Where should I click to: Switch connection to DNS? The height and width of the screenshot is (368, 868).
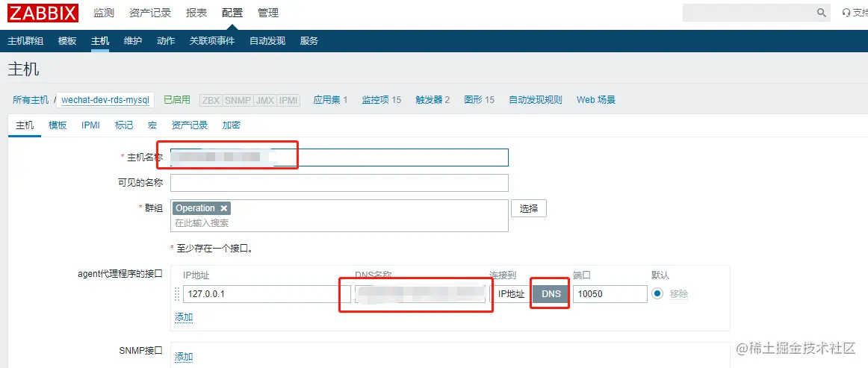pyautogui.click(x=551, y=294)
